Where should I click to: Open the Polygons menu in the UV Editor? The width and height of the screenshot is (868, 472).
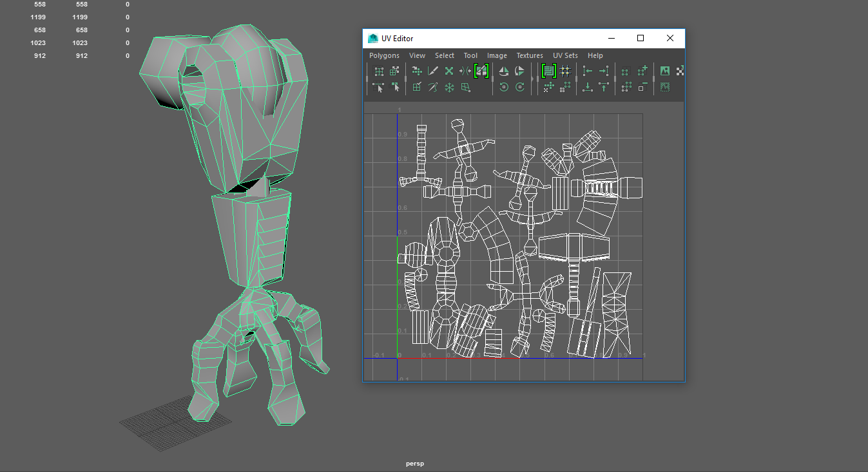384,55
